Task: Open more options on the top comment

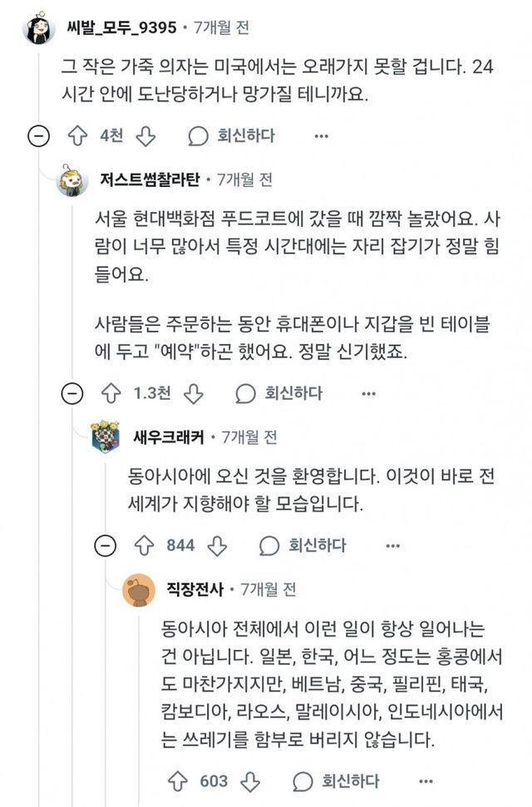Action: point(321,135)
